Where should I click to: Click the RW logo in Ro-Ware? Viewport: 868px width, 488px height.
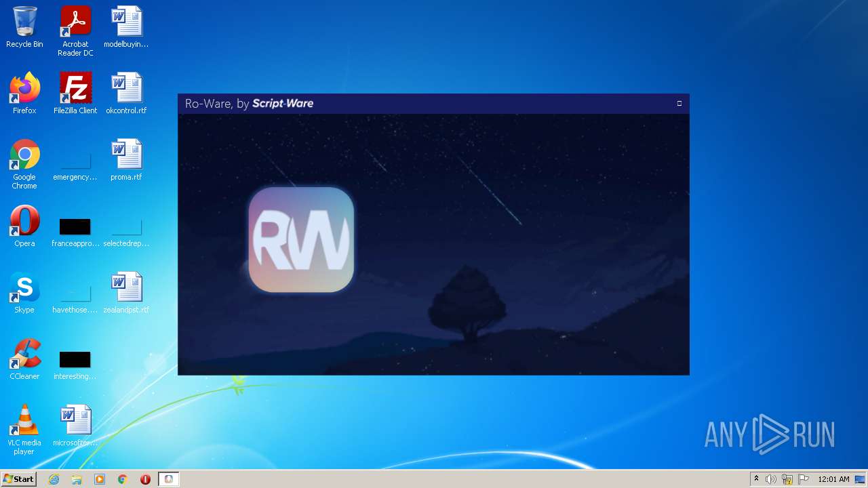301,239
